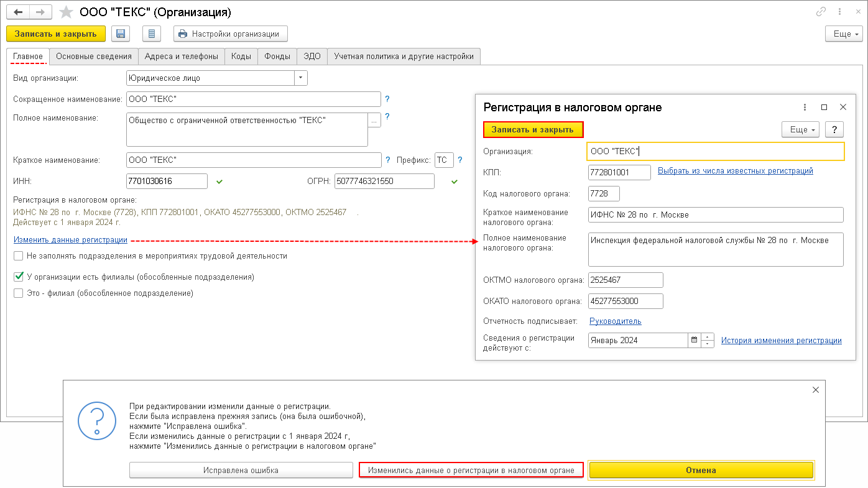The image size is (868, 488).
Task: Uncheck 'У организации есть филиалы'
Action: coord(19,277)
